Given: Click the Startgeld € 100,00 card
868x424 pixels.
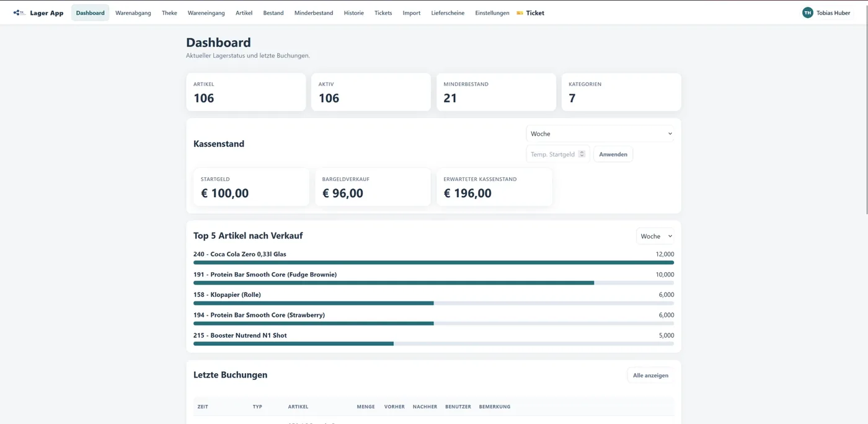Looking at the screenshot, I should click(251, 187).
